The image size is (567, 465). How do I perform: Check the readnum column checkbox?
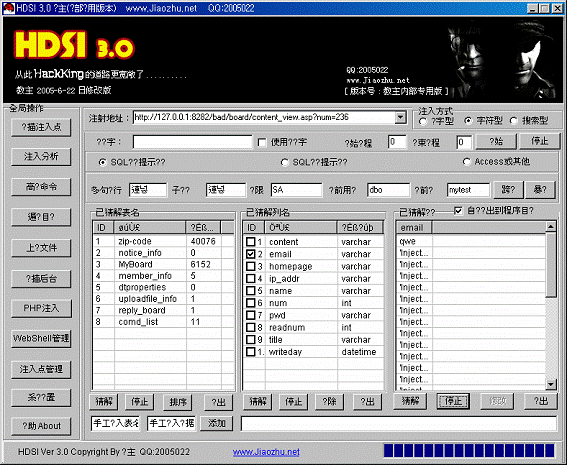click(x=251, y=328)
